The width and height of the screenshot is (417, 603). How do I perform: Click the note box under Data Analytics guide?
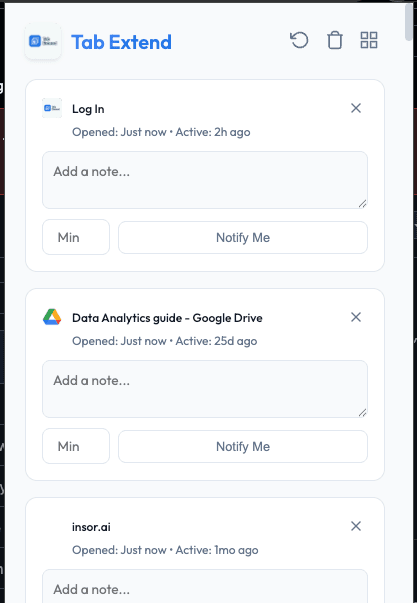pyautogui.click(x=205, y=389)
